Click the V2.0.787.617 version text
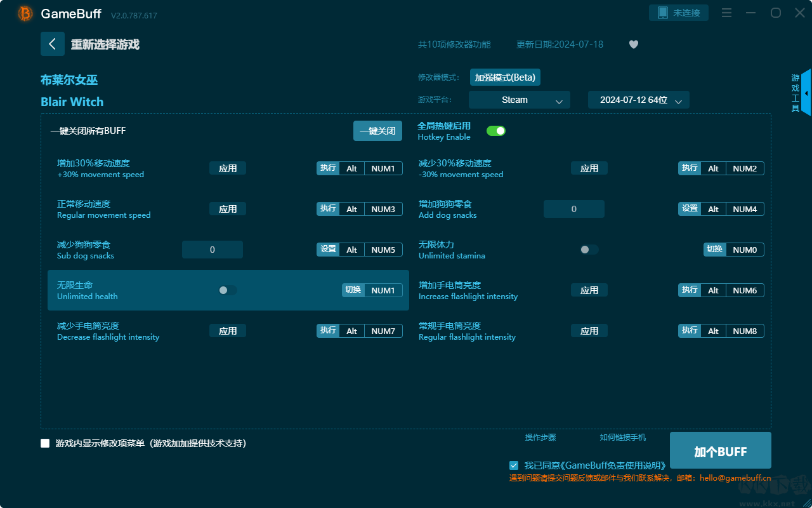 134,15
